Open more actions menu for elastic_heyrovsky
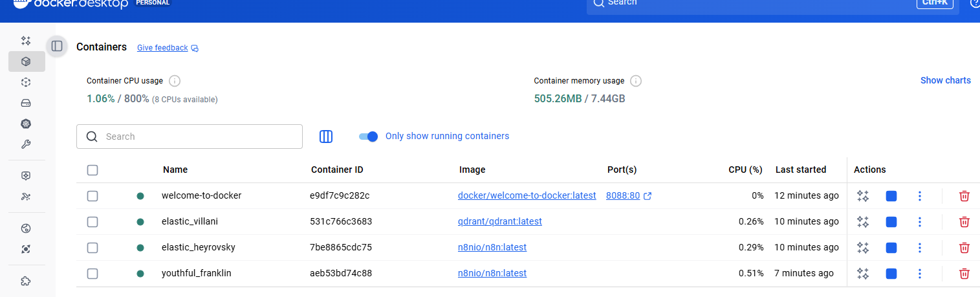 [919, 248]
